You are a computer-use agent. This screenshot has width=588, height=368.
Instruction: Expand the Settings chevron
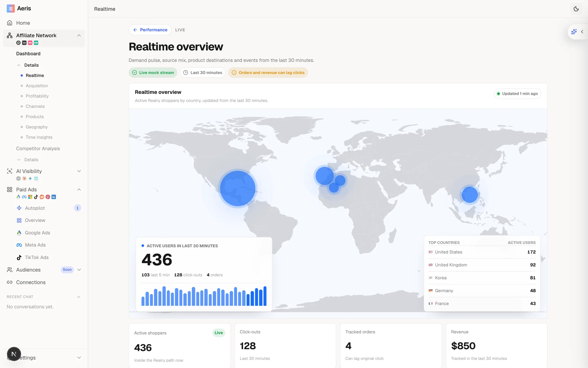pos(79,358)
